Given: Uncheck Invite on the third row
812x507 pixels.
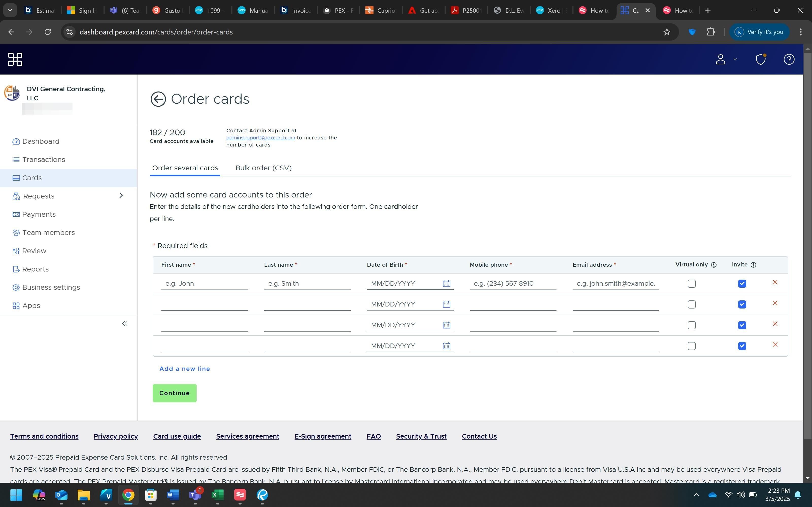Looking at the screenshot, I should pos(742,325).
